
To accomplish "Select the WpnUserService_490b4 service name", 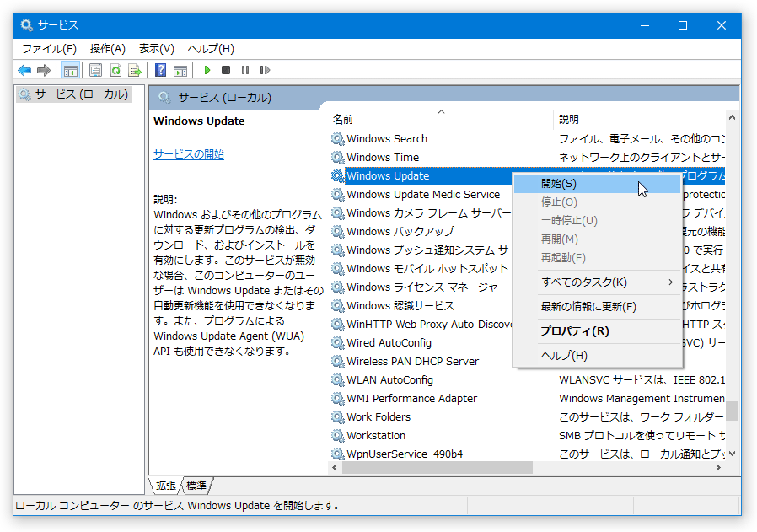I will click(x=405, y=454).
